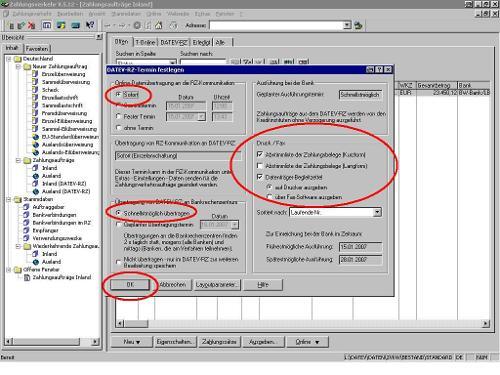Viewport: 500px width, 375px height.
Task: Select über Fax-Software ausgeben radio button
Action: pyautogui.click(x=269, y=197)
